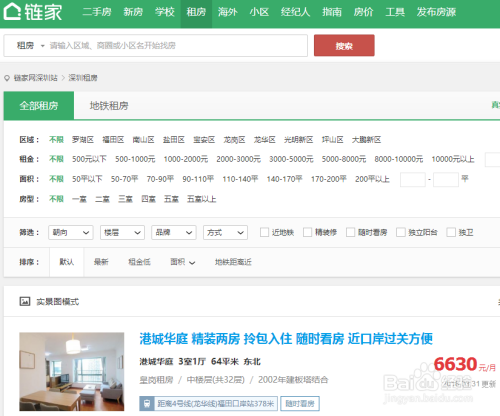Click the location pin breadcrumb icon

[7, 78]
